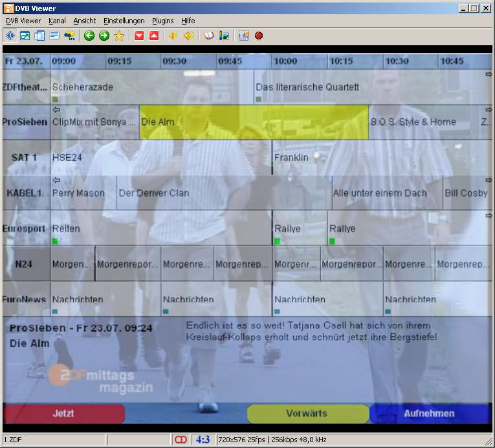
Task: Open favorites with the yellow star
Action: pos(119,36)
